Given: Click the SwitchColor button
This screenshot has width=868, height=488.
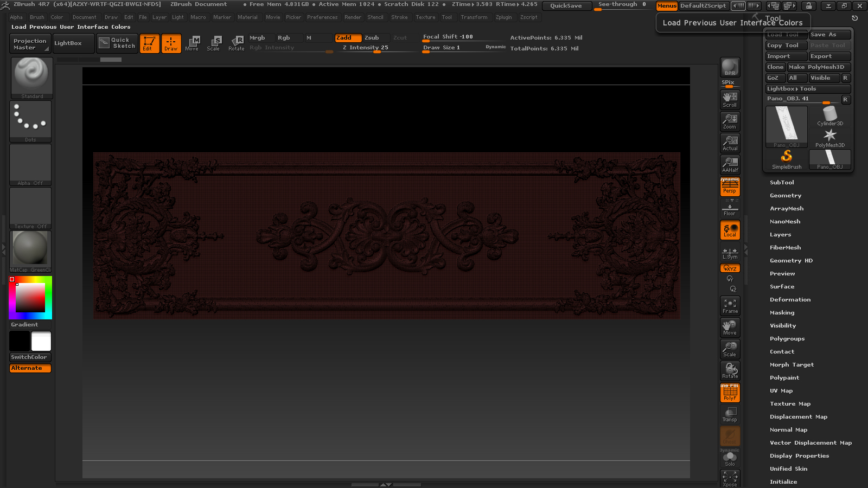Looking at the screenshot, I should point(30,357).
